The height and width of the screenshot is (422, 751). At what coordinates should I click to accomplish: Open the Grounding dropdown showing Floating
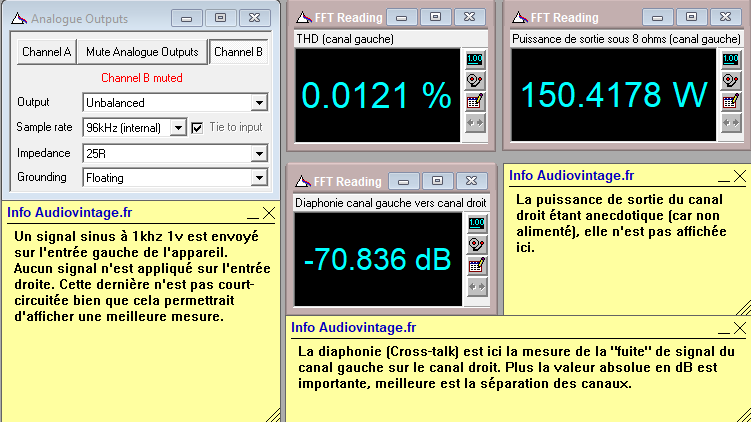259,178
